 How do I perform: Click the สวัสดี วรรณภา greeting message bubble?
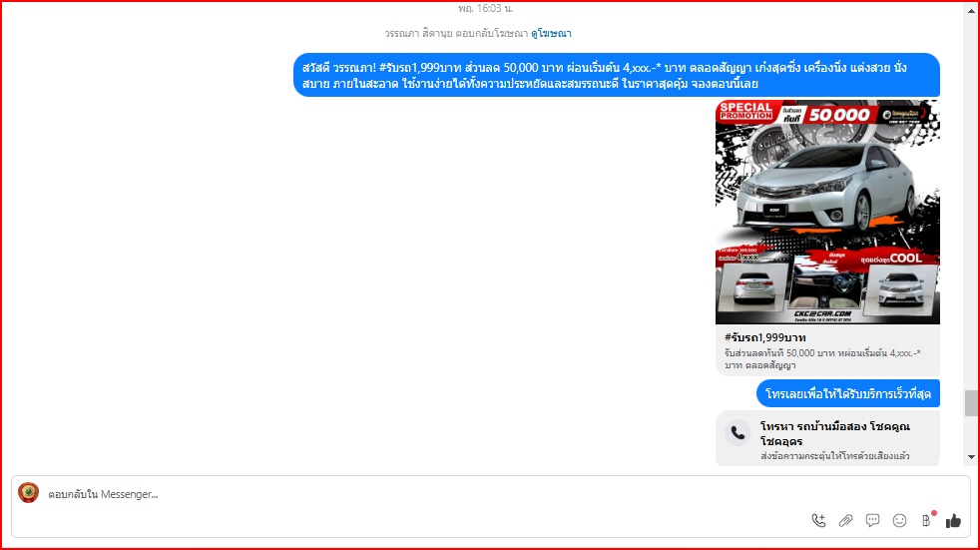click(617, 75)
